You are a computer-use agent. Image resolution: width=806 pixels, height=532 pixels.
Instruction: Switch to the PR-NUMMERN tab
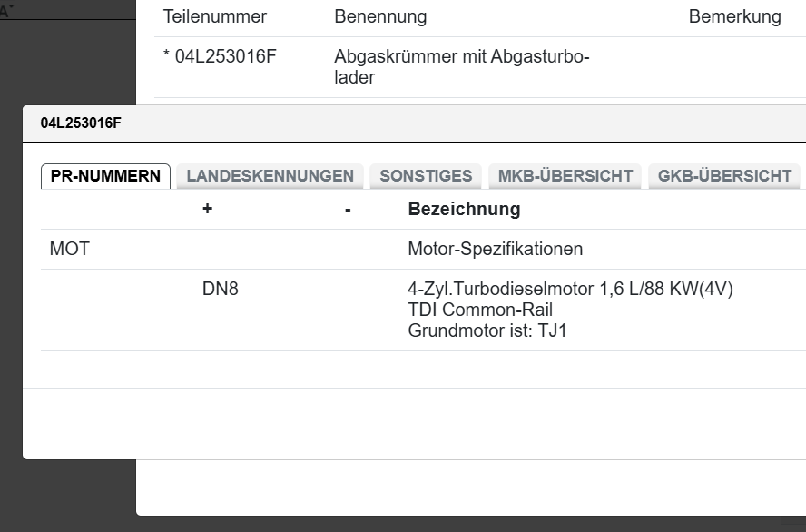(105, 176)
